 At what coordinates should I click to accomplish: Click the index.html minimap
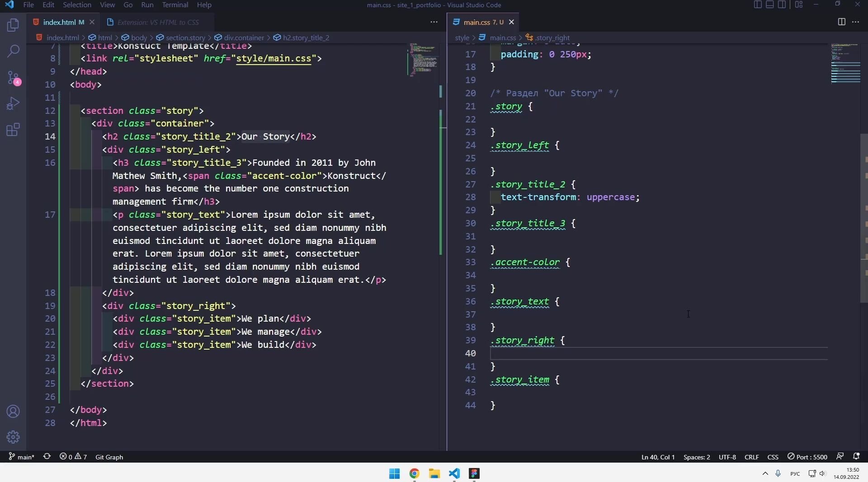click(423, 60)
